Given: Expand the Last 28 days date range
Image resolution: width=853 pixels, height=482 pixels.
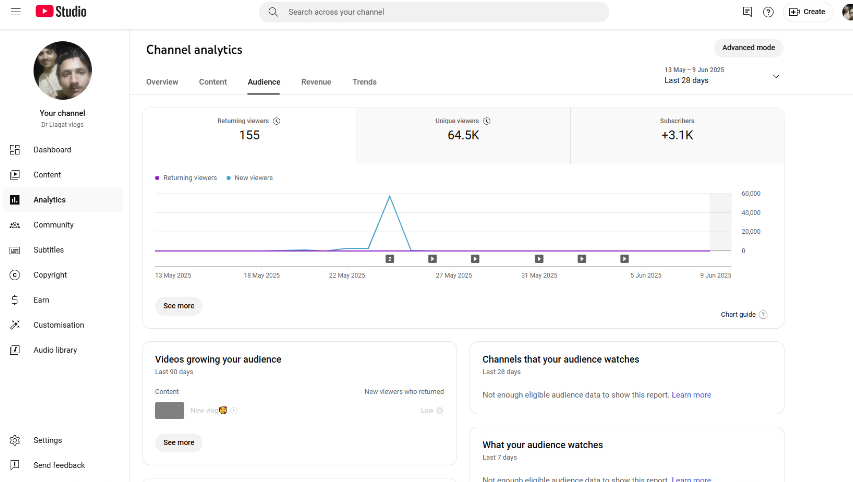Looking at the screenshot, I should click(x=722, y=76).
